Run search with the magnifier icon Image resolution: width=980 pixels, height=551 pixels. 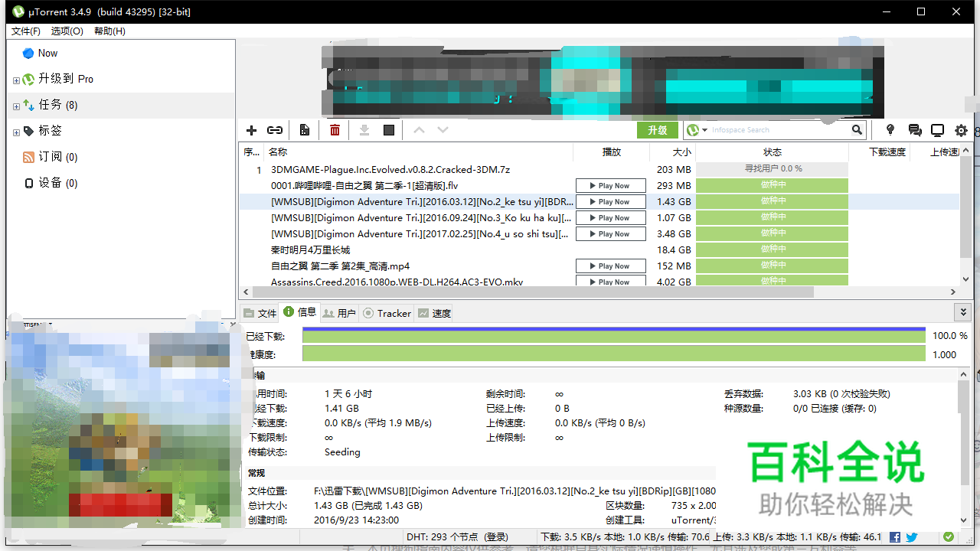[857, 130]
